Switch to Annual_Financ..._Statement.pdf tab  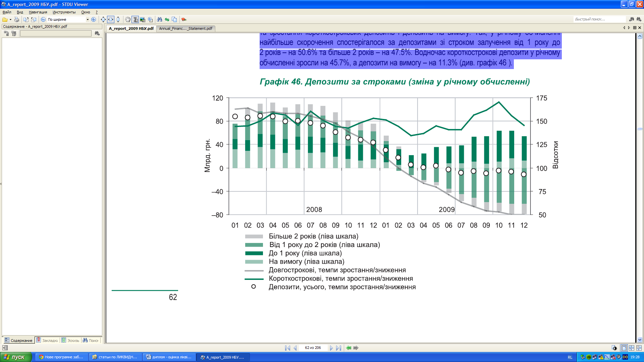pos(185,28)
